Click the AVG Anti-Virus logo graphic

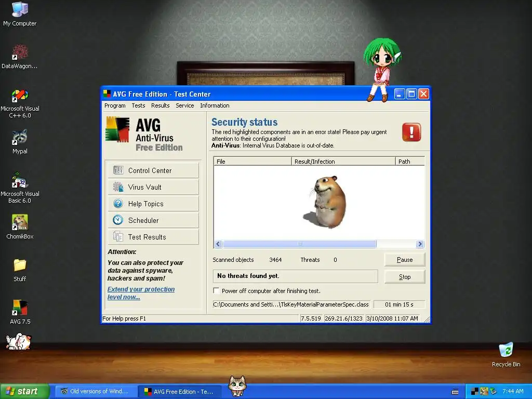117,129
